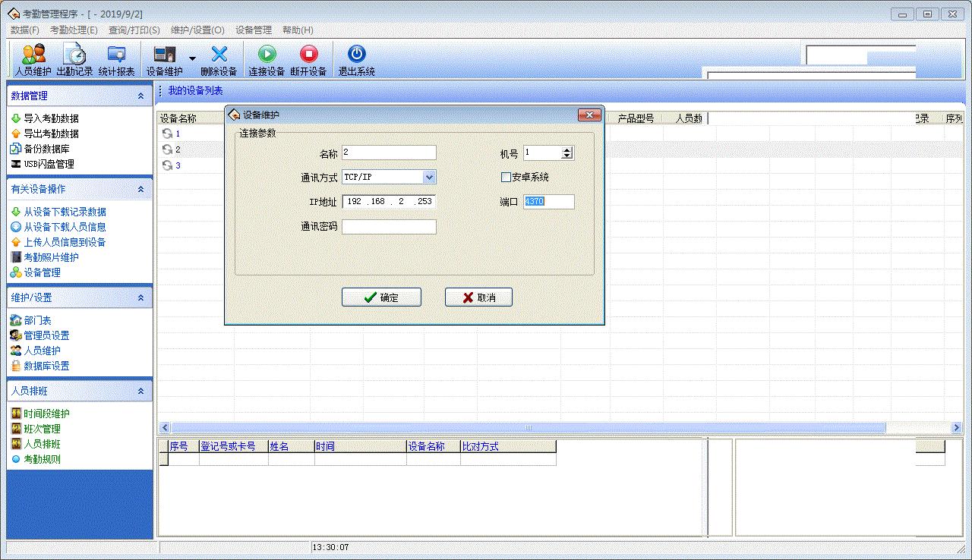Collapse the 人员排班 sidebar section

tap(140, 390)
